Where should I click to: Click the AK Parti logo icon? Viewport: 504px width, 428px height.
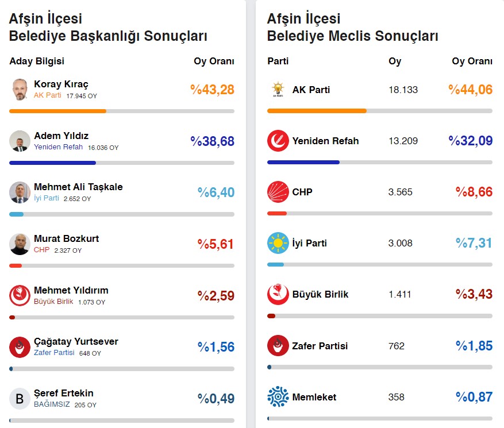278,90
